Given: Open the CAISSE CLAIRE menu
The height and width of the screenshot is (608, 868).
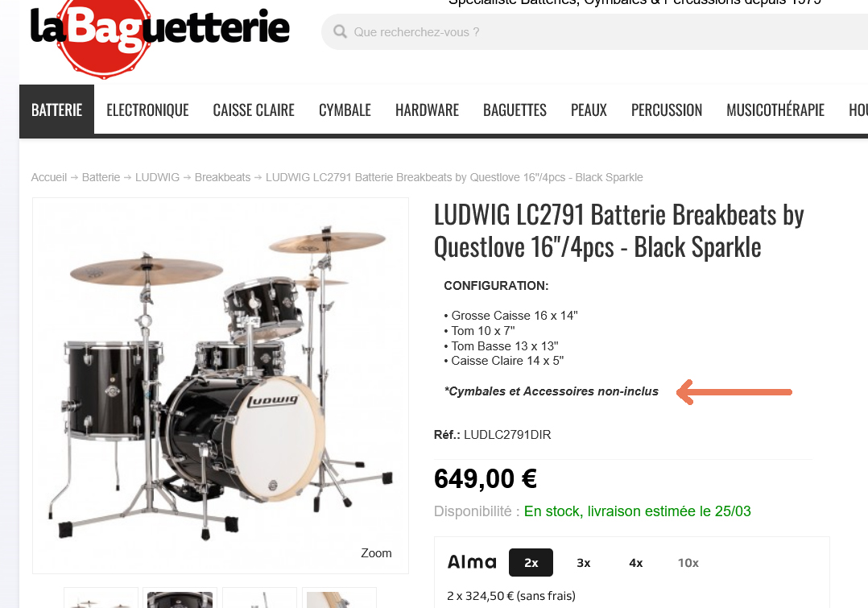Looking at the screenshot, I should (x=254, y=110).
